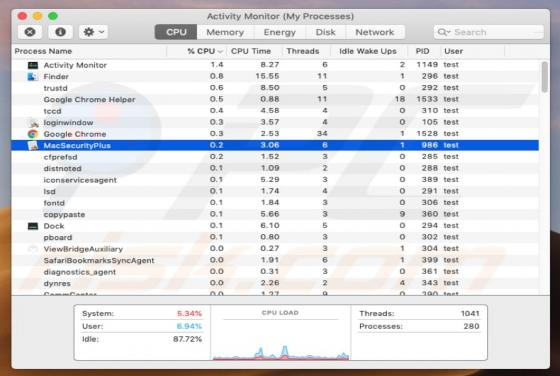Click PID 1149 in Activity Monitor row

[427, 65]
